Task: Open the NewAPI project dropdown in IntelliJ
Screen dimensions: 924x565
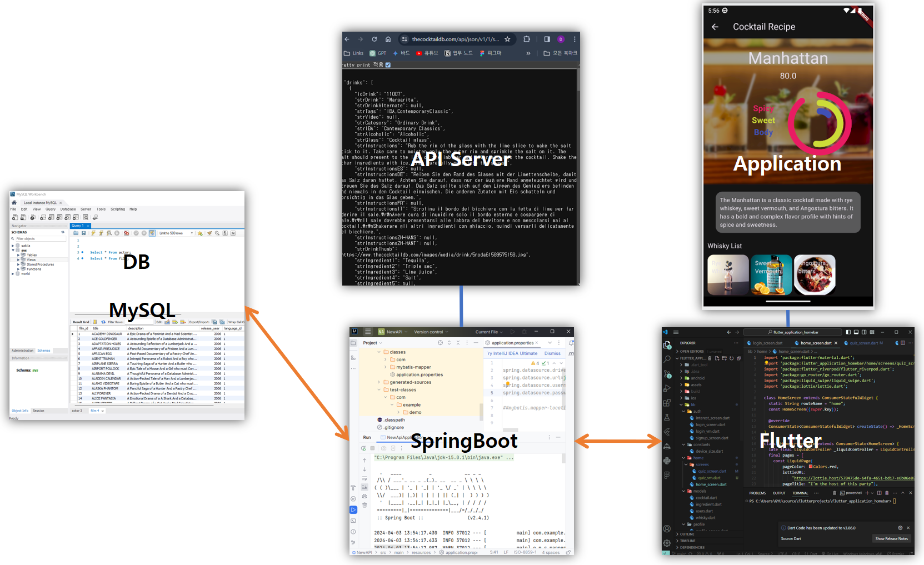Action: pos(393,332)
